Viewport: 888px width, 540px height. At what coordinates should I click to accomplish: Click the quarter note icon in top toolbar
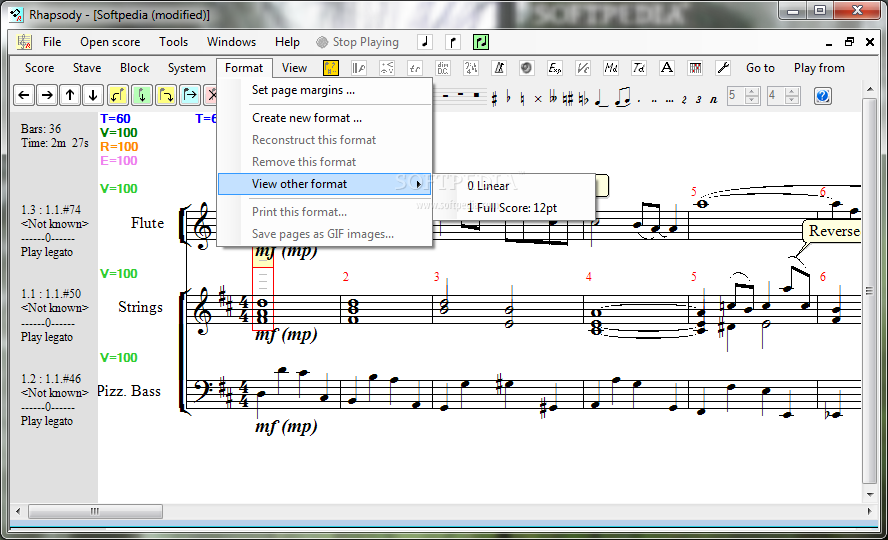click(425, 42)
